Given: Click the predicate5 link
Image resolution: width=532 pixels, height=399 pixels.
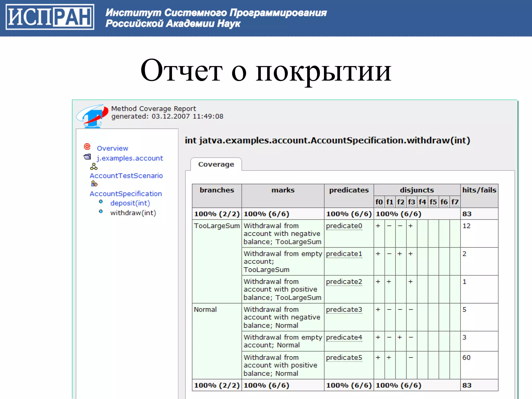Looking at the screenshot, I should pos(344,358).
